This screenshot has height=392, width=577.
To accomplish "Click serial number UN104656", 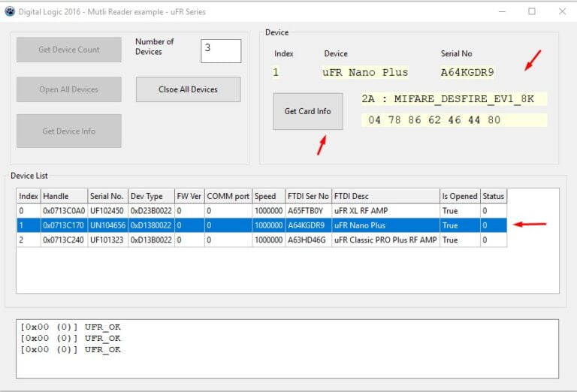I will coord(108,225).
